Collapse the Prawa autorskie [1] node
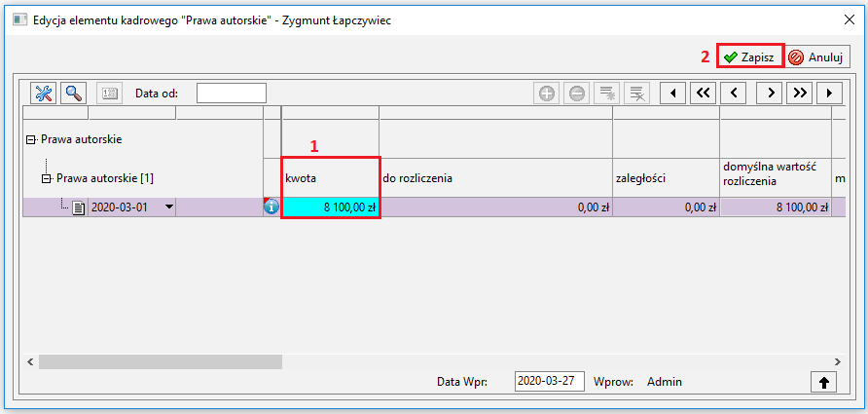This screenshot has height=414, width=868. point(46,178)
